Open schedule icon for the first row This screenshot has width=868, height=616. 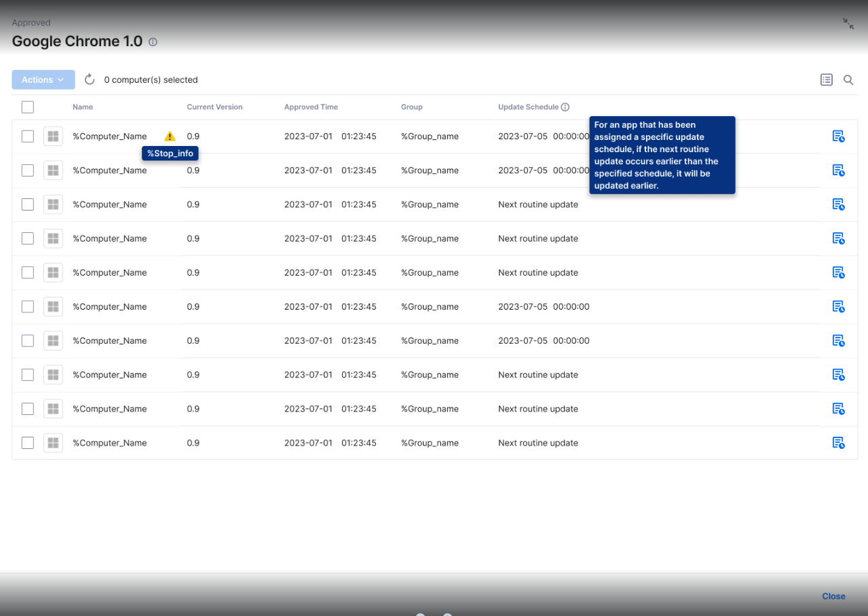[x=838, y=137]
